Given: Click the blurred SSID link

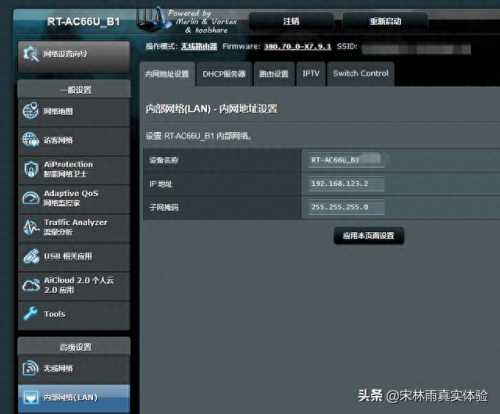Looking at the screenshot, I should 416,49.
